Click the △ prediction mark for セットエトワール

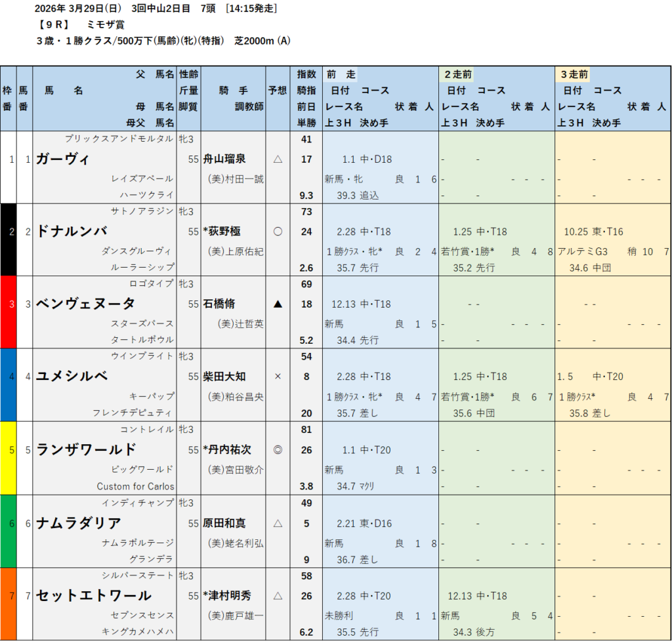coord(278,596)
